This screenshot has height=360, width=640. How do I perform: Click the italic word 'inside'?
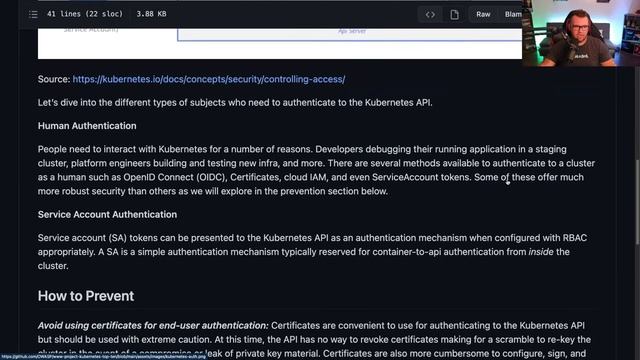[x=541, y=252]
